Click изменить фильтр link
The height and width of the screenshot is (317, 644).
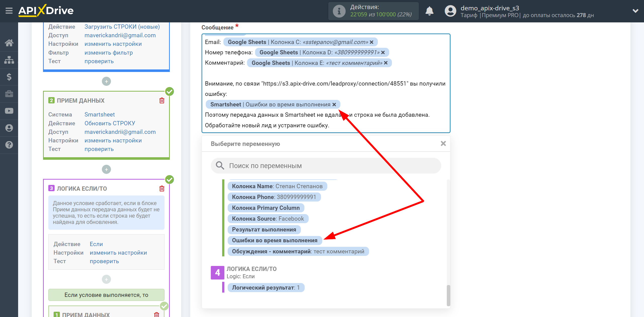[x=108, y=53]
